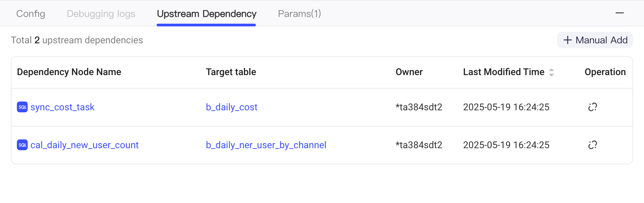Open the Debugging logs tab
This screenshot has width=644, height=203.
(101, 14)
